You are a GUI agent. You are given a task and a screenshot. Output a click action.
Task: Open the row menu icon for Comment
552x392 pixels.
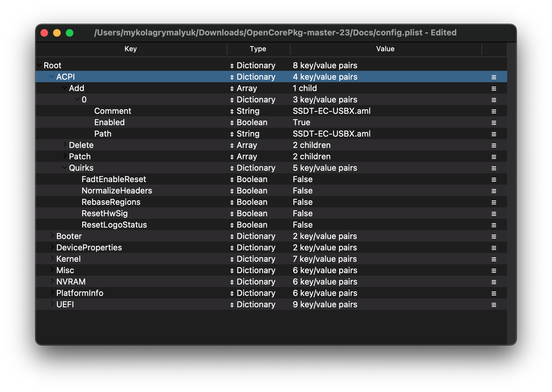pos(494,111)
